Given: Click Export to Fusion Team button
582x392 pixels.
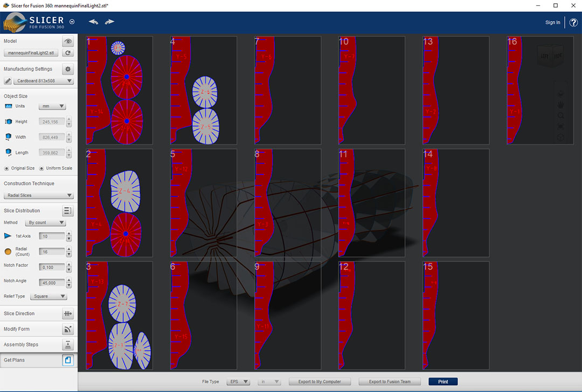Looking at the screenshot, I should point(390,382).
